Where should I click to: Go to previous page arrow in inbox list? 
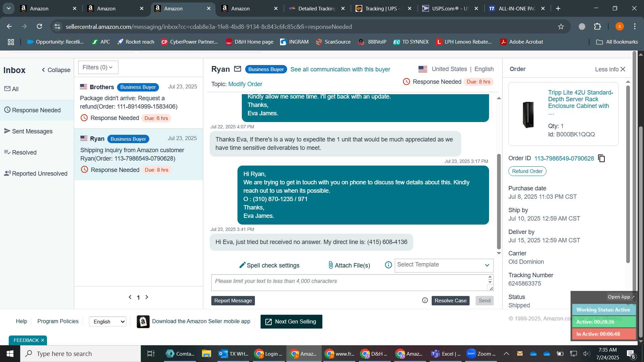[x=130, y=297]
